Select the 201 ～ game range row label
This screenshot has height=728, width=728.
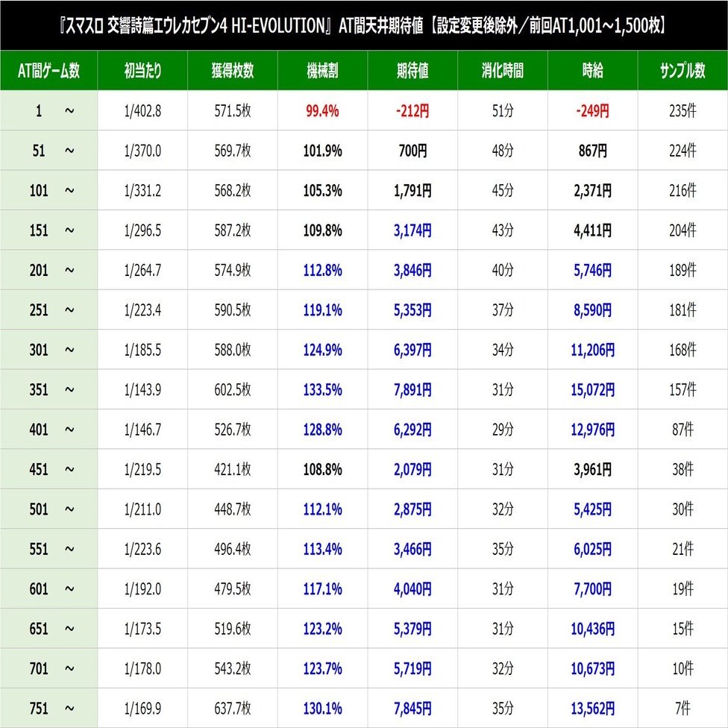click(48, 270)
